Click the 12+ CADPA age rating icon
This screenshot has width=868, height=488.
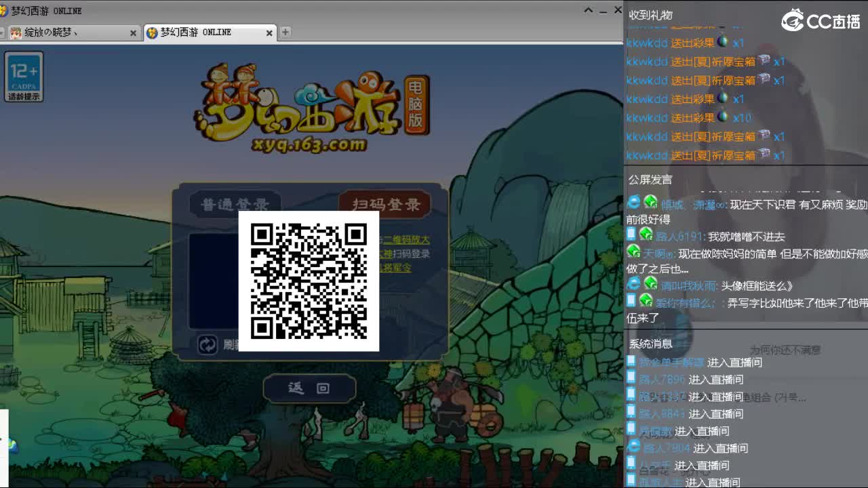click(x=24, y=77)
